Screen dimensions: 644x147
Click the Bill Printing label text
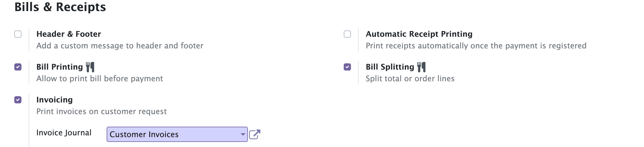(x=60, y=67)
